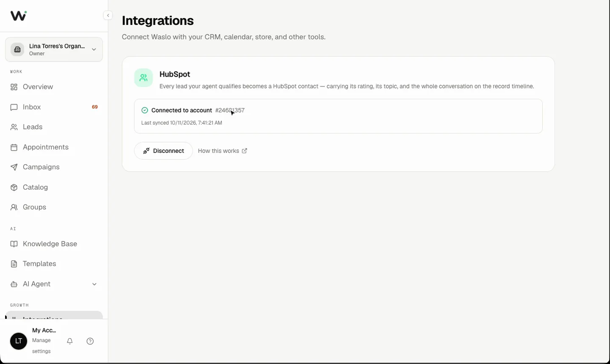The width and height of the screenshot is (610, 364).
Task: Open Campaigns page
Action: pos(54,167)
